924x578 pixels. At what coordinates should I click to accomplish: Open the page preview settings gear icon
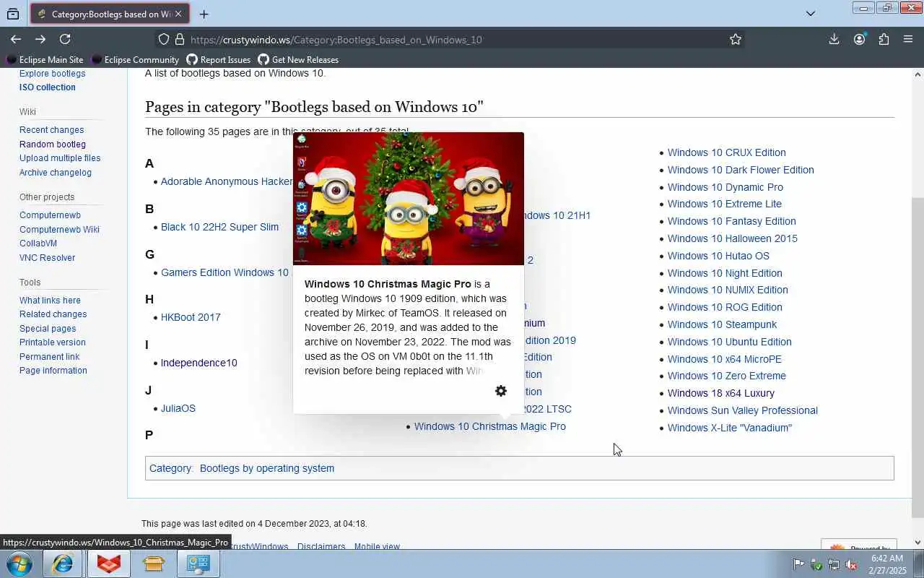pyautogui.click(x=501, y=391)
